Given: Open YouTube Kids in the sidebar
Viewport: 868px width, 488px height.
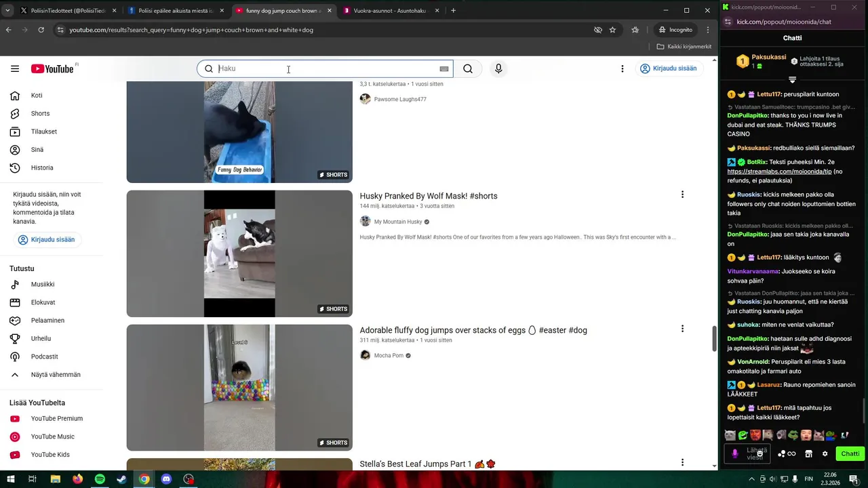Looking at the screenshot, I should [x=52, y=455].
